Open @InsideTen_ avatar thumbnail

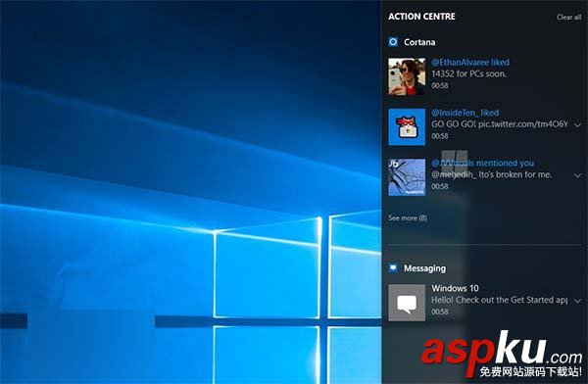[407, 126]
